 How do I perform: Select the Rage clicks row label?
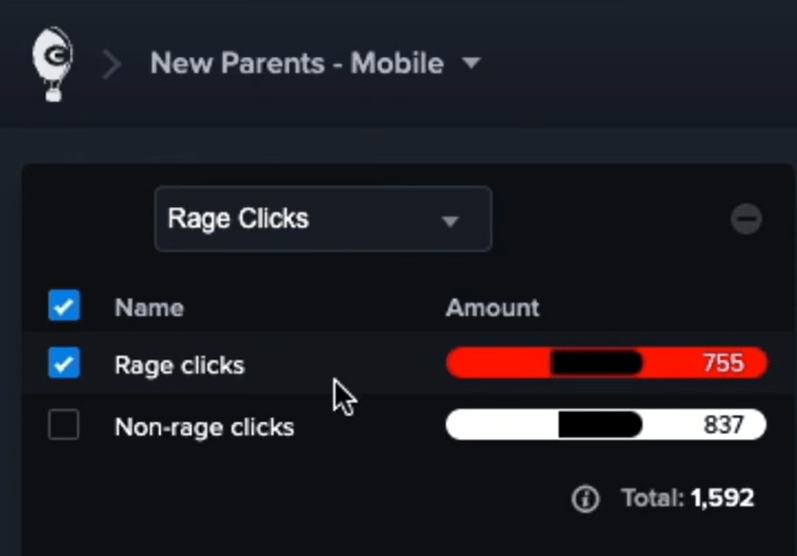point(179,365)
